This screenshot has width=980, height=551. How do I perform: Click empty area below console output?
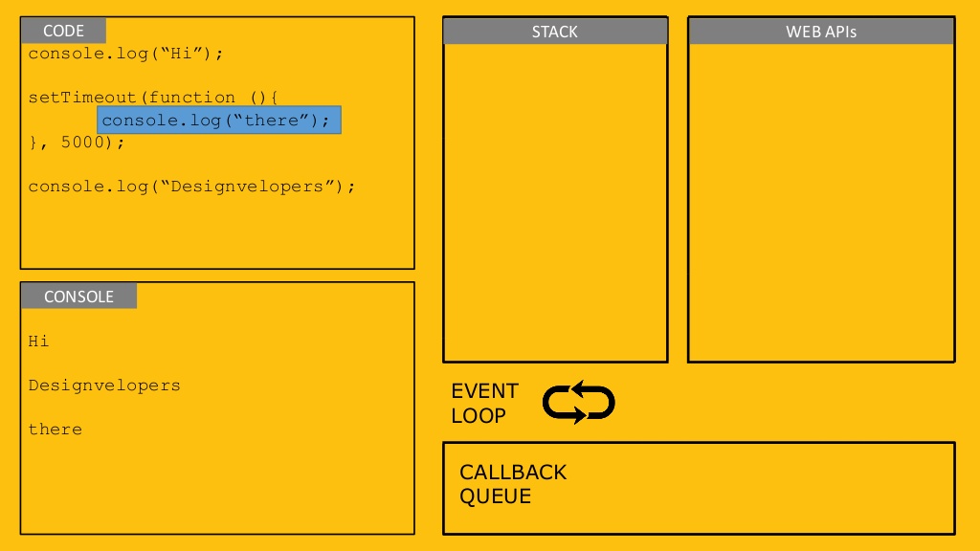(217, 486)
